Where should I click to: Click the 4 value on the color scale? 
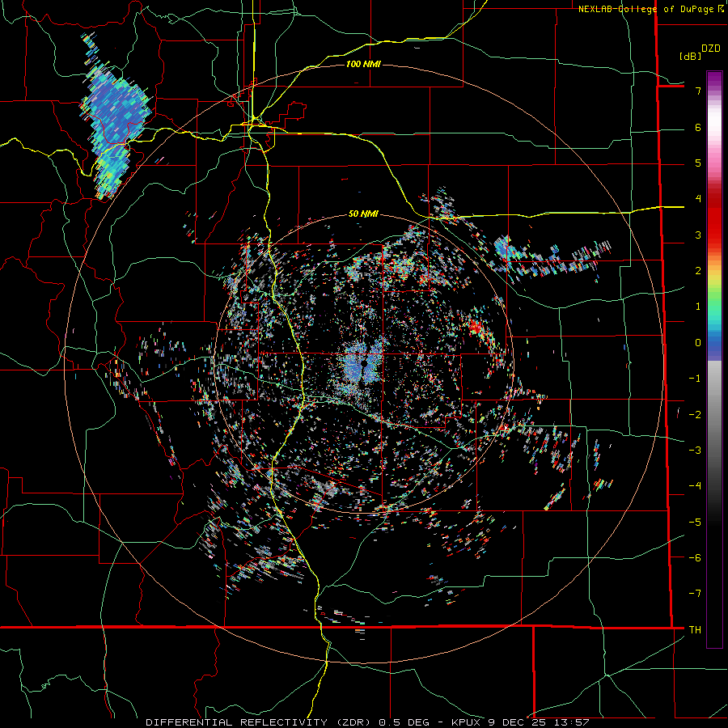pos(698,199)
